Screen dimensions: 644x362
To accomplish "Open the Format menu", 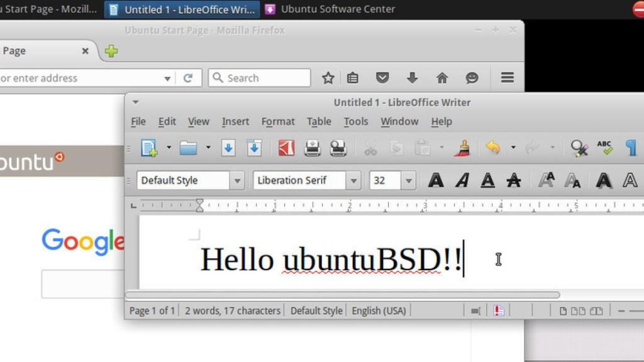I will pos(278,121).
